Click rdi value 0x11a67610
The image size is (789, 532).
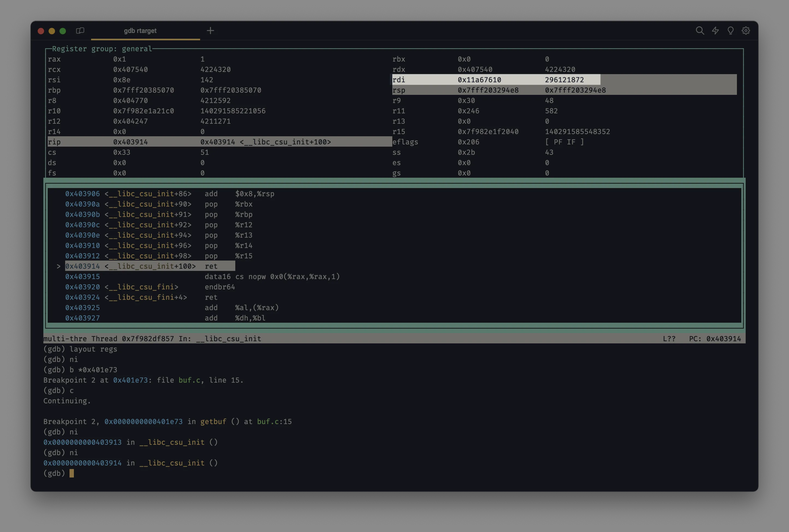pos(479,80)
